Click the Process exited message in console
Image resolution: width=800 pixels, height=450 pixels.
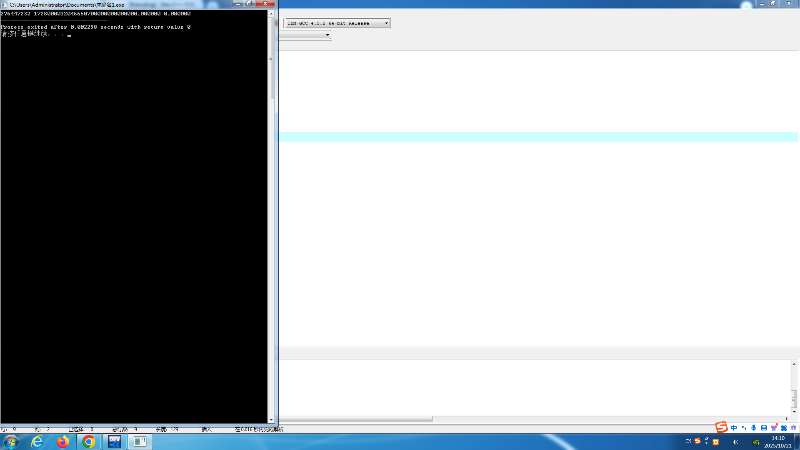pyautogui.click(x=96, y=27)
